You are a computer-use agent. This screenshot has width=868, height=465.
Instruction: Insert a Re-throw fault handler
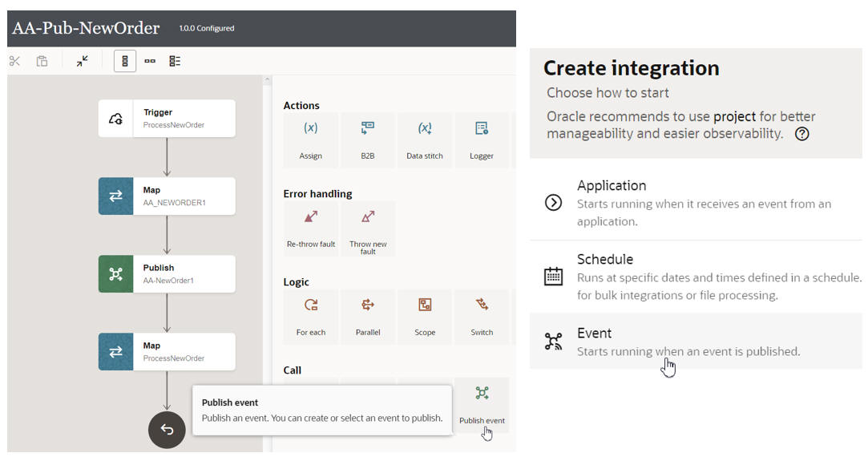pyautogui.click(x=311, y=228)
